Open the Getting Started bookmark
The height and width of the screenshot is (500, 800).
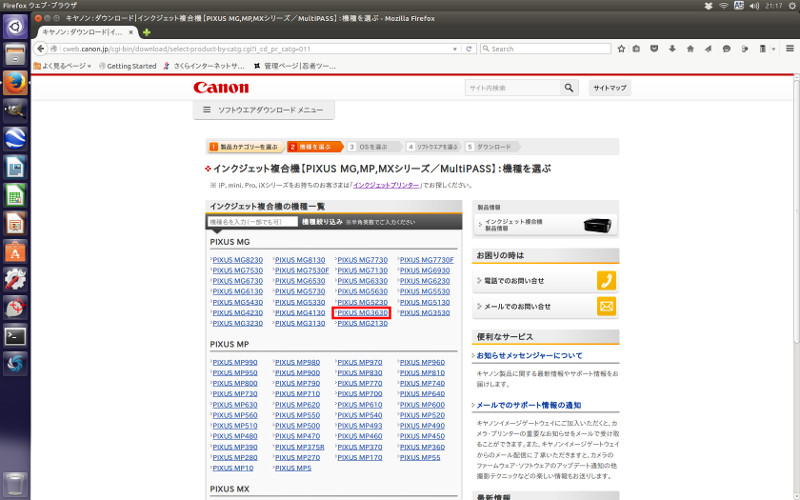coord(128,66)
